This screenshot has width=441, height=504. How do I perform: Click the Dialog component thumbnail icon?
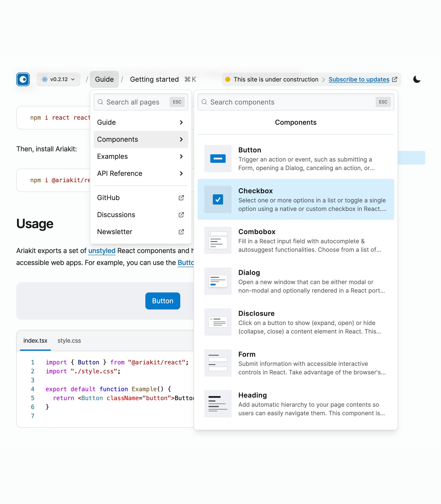[218, 281]
